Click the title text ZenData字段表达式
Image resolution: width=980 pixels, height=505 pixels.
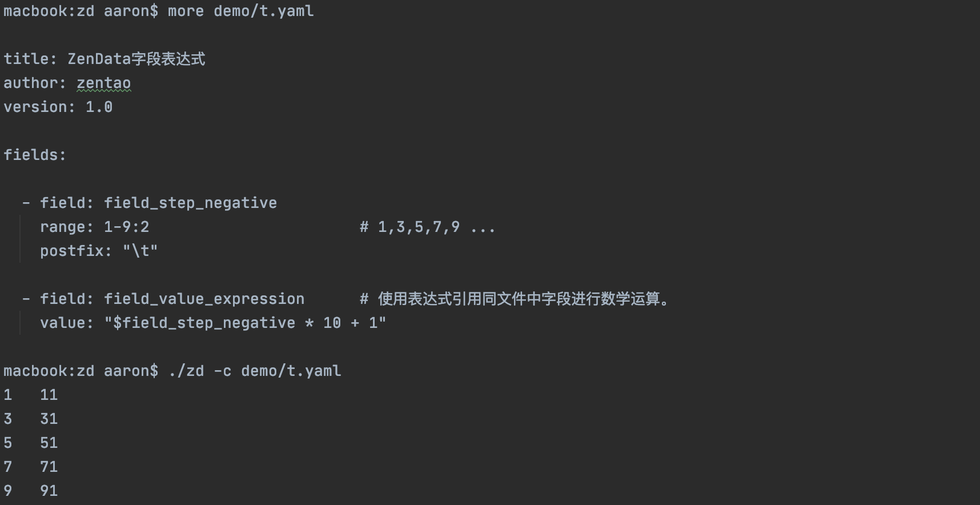pos(136,59)
